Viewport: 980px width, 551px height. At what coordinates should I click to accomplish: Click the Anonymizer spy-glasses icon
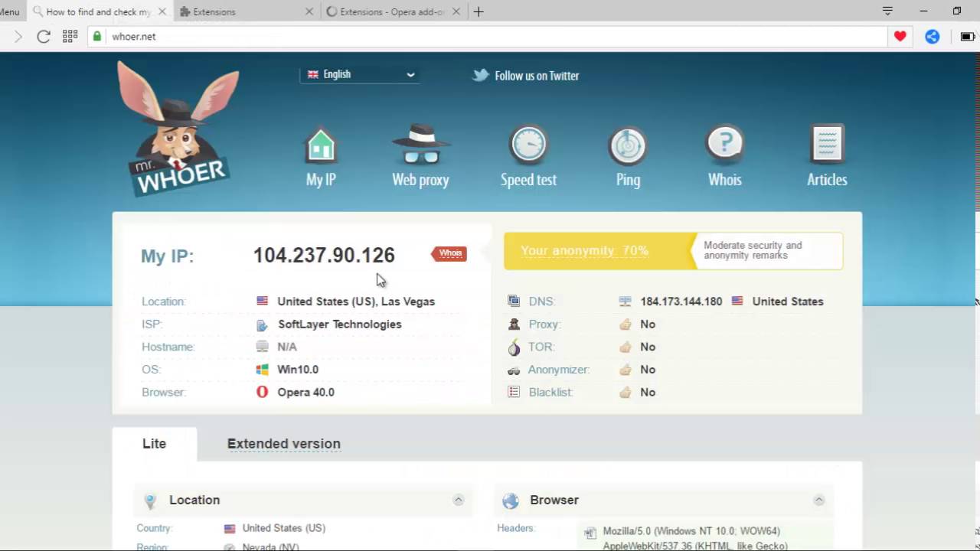(x=514, y=370)
